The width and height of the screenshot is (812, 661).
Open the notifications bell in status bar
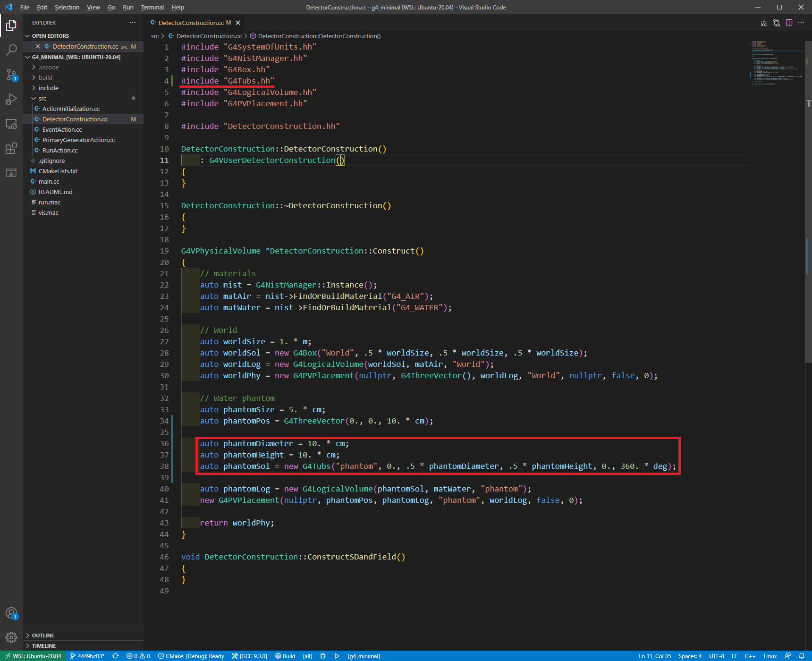(x=801, y=656)
